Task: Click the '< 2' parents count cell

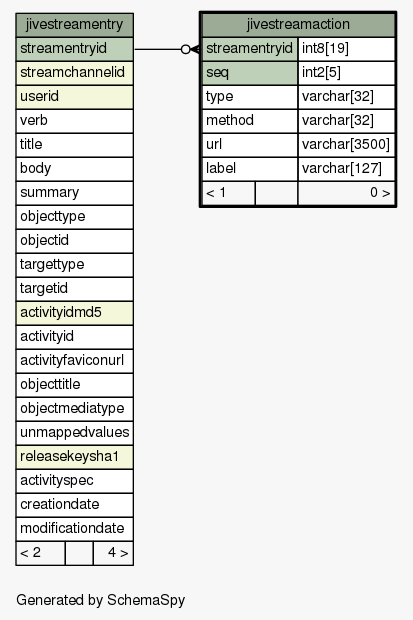Action: click(x=40, y=553)
